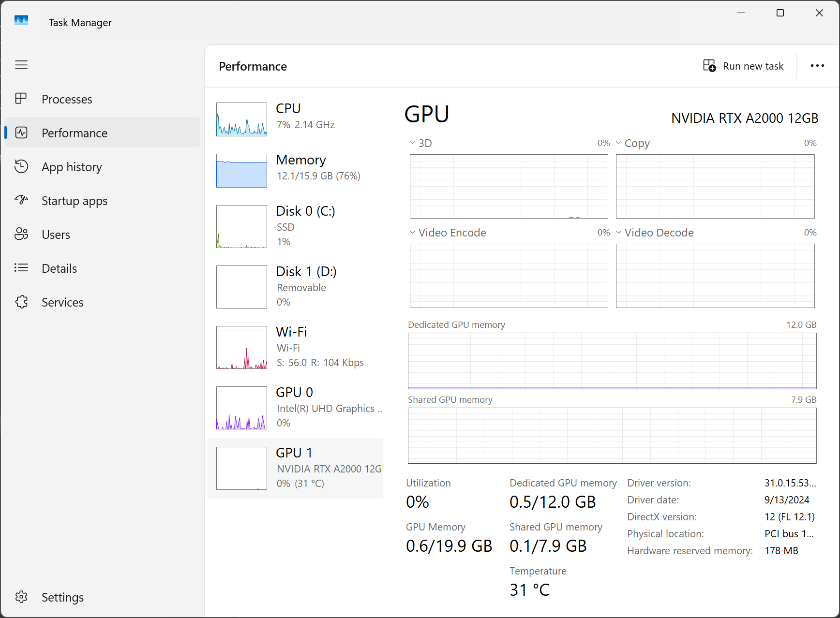The image size is (840, 618).
Task: Click Physical location PCI bus 1... value
Action: click(789, 534)
